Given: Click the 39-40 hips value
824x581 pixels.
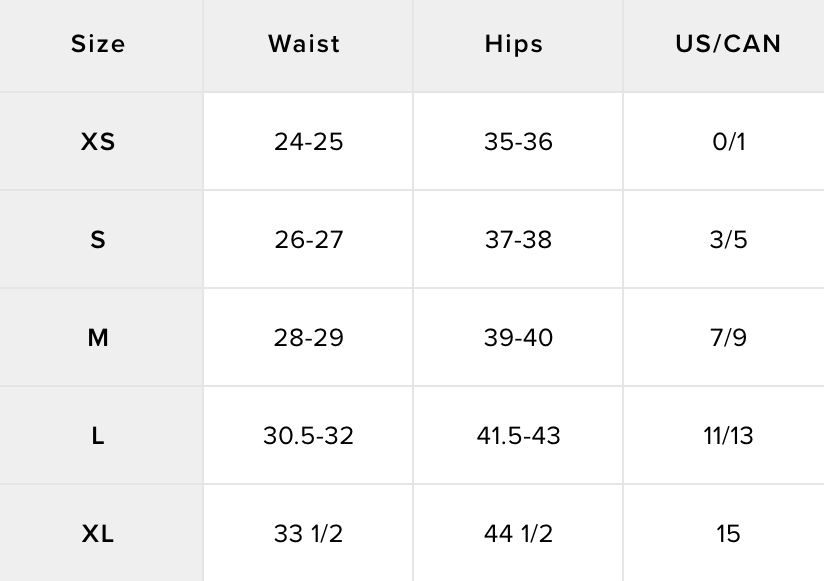Looking at the screenshot, I should 518,338.
